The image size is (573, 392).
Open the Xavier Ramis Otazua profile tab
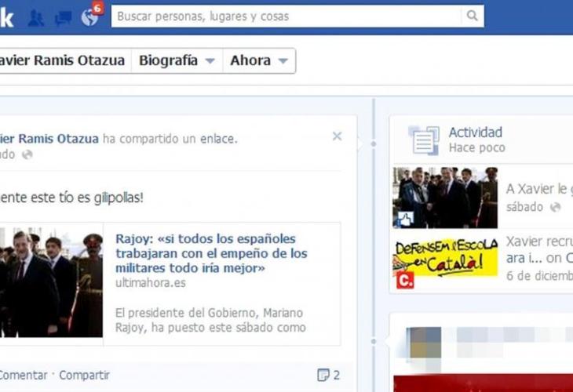63,60
